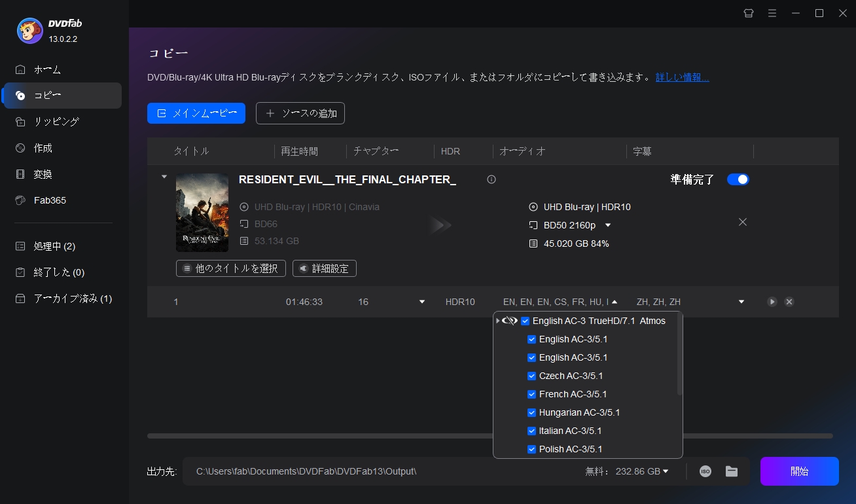Viewport: 856px width, 504px height.
Task: Click the output path field
Action: click(x=383, y=471)
